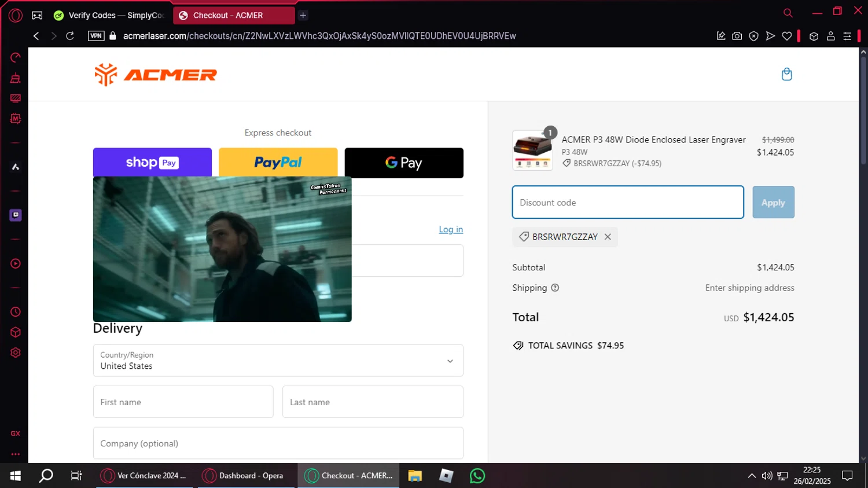Open WhatsApp from the taskbar
The height and width of the screenshot is (488, 868).
tap(477, 476)
